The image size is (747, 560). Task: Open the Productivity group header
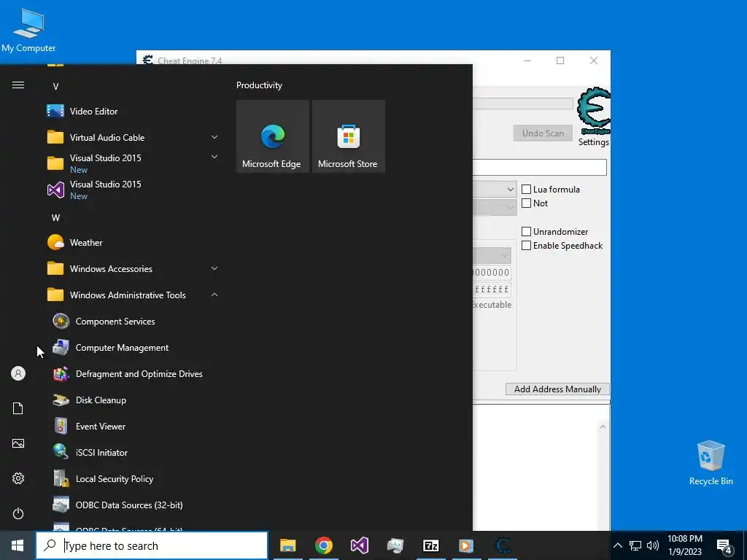tap(259, 85)
